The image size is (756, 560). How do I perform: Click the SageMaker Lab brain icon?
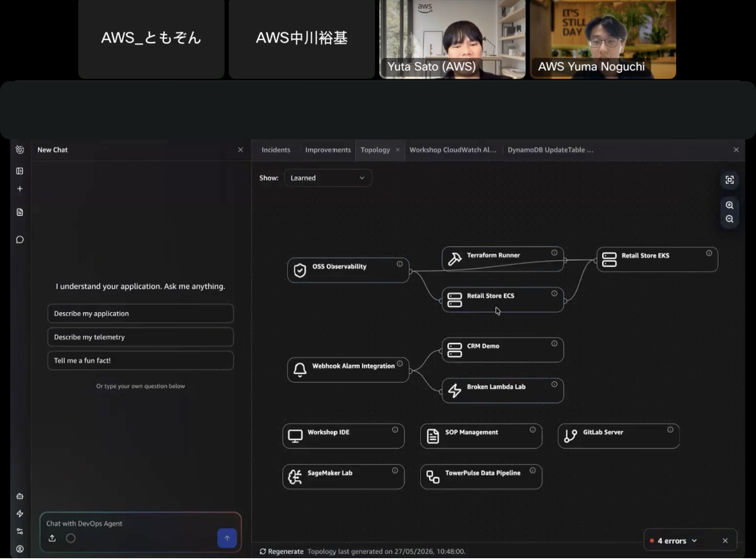pos(295,477)
